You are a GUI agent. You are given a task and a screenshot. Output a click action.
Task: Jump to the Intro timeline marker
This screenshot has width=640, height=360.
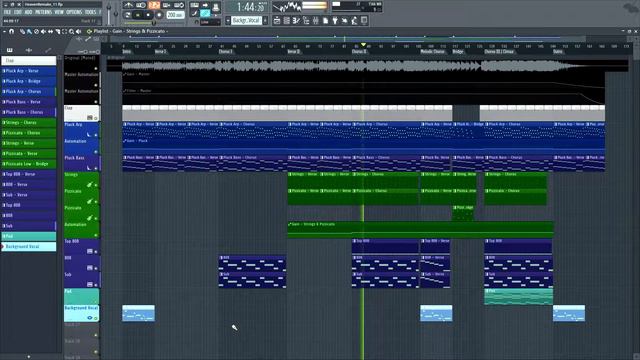click(127, 52)
